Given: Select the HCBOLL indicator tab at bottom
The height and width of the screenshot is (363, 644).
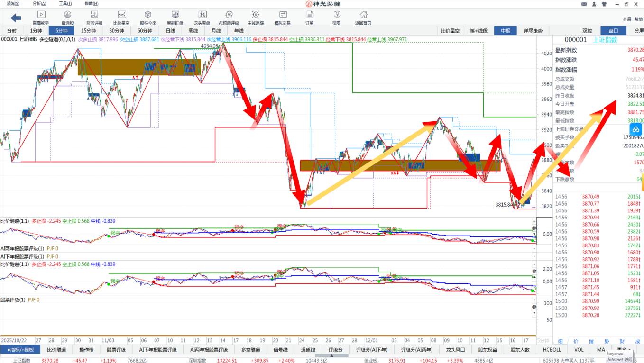Looking at the screenshot, I should [x=552, y=350].
